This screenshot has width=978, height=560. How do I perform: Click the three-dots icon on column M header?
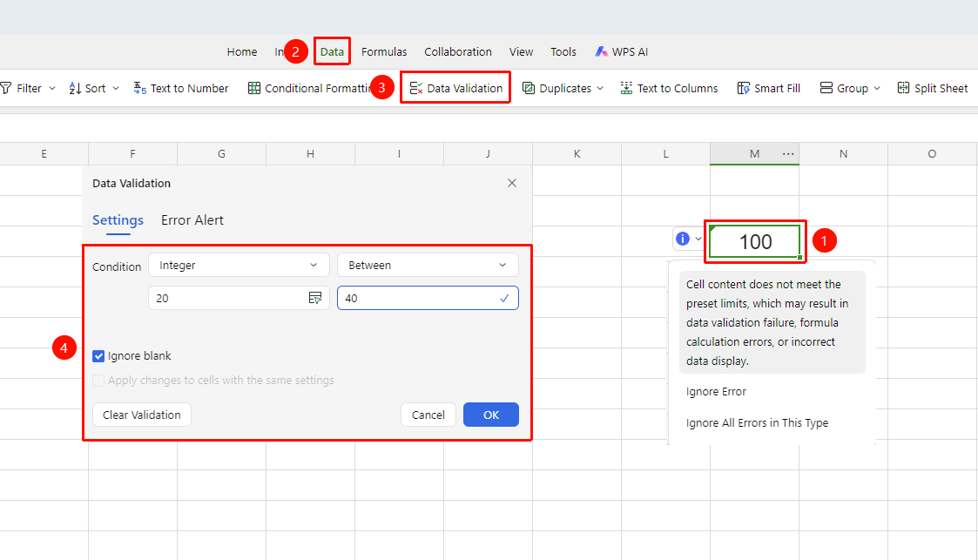pos(788,153)
